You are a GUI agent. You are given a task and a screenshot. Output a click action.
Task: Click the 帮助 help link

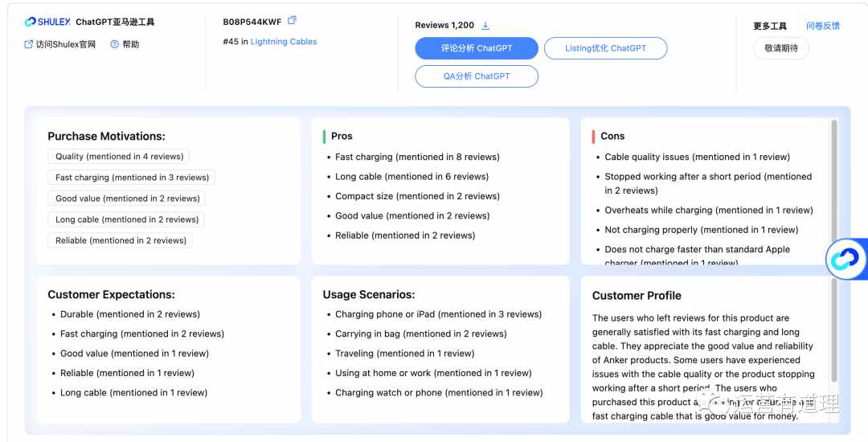pos(131,44)
